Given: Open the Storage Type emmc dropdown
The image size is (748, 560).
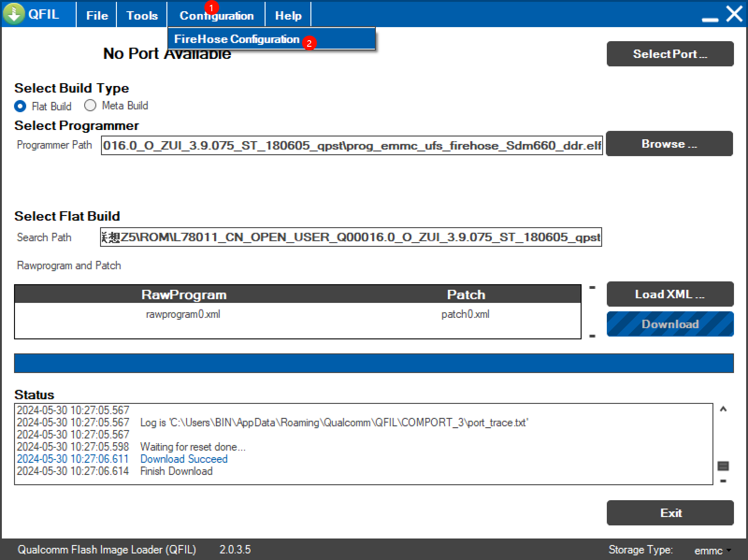Looking at the screenshot, I should (x=712, y=551).
